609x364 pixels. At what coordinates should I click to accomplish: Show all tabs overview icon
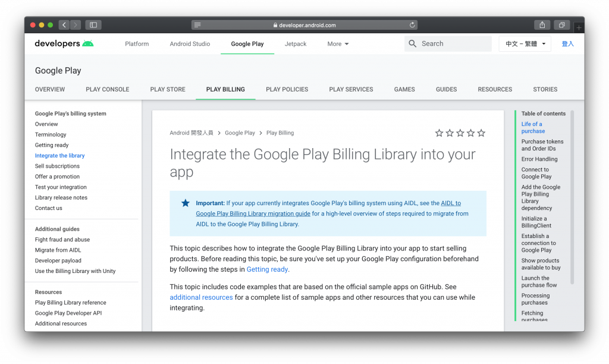[561, 25]
